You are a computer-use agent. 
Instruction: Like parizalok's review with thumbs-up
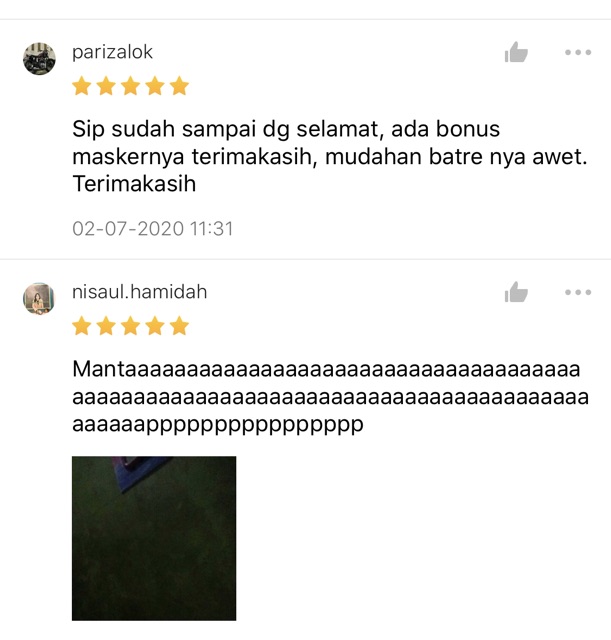(516, 52)
